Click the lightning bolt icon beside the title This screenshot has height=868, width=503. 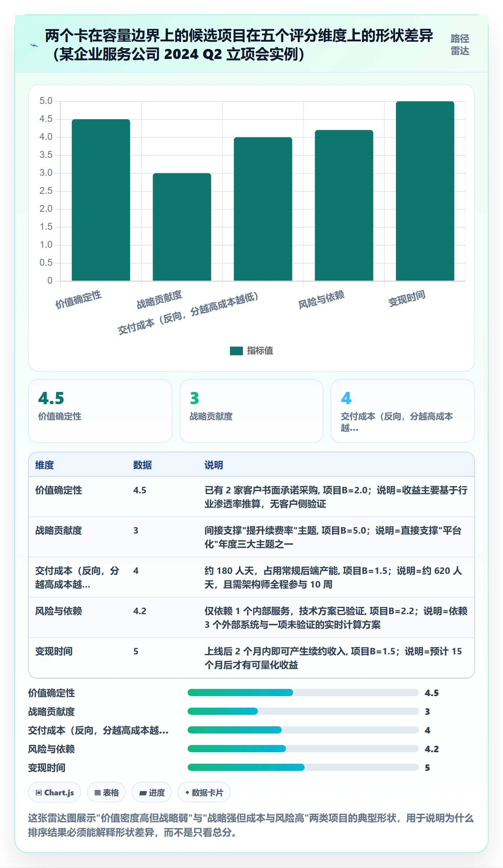click(34, 46)
